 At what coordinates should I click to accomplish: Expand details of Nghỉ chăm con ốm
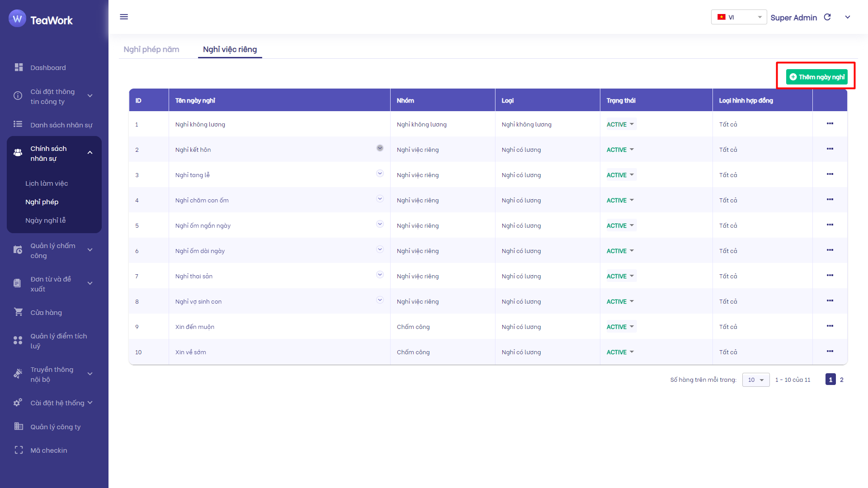tap(380, 199)
